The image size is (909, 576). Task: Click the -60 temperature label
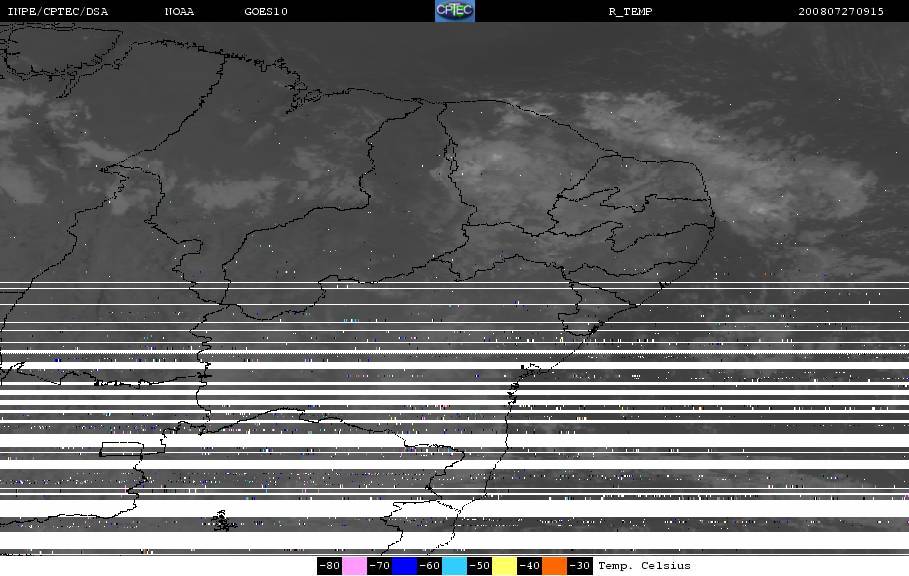click(x=430, y=566)
